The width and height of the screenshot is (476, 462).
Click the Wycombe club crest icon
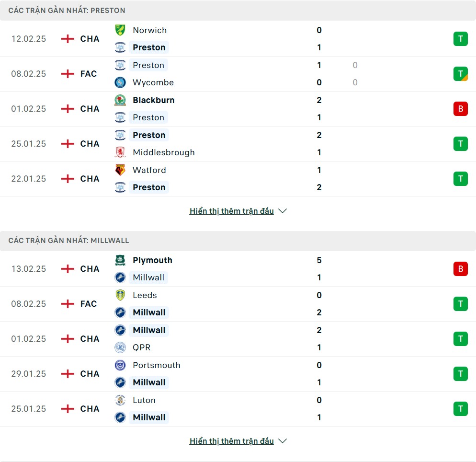coord(120,82)
